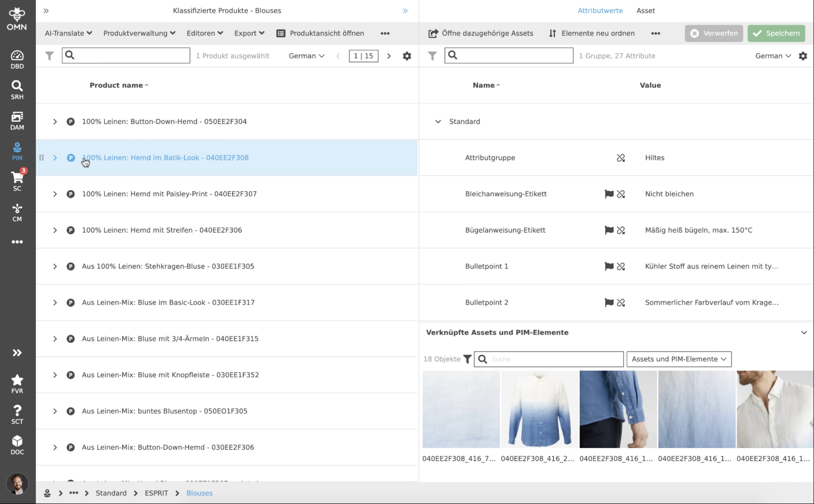Toggle flag icon on Bleichanweisung-Etikett row
Screen dimensions: 814x504
(609, 194)
